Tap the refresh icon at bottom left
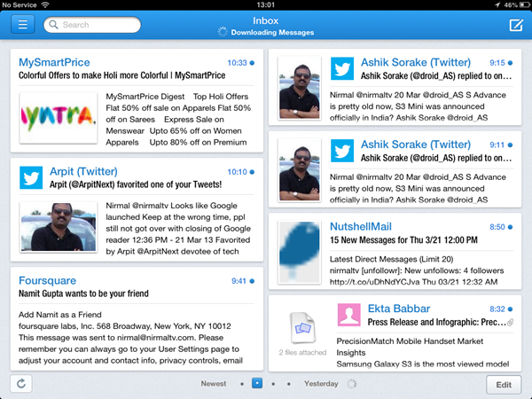Image resolution: width=532 pixels, height=399 pixels. (x=21, y=384)
